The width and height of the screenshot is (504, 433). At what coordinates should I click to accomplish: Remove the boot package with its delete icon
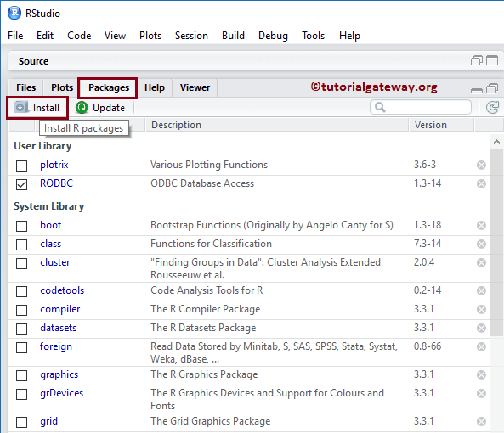click(481, 226)
